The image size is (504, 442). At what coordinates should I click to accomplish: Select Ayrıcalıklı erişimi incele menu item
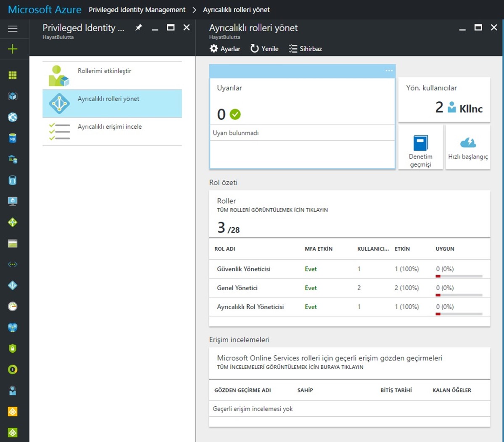112,131
